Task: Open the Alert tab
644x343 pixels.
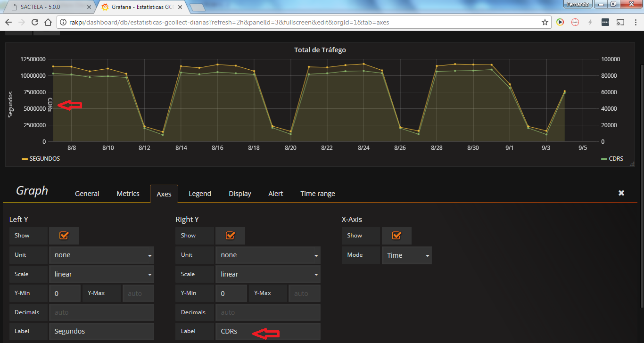Action: click(275, 193)
